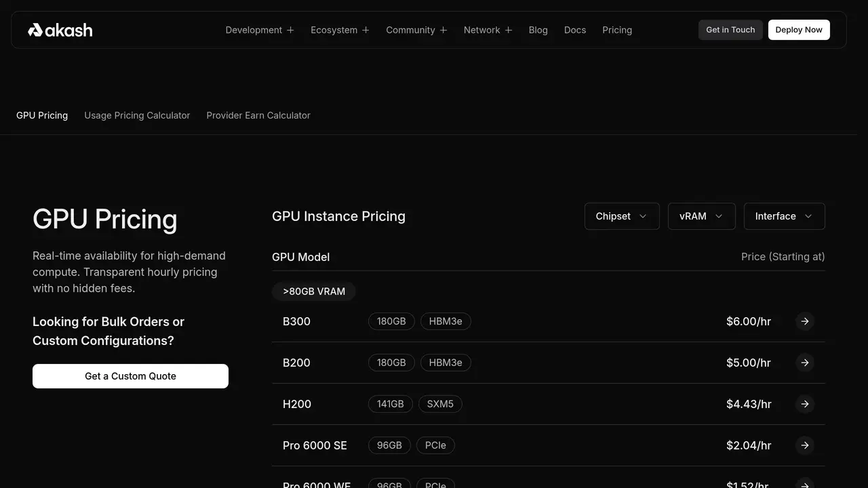Screen dimensions: 868x488
Task: Click the Deploy Now button
Action: (799, 30)
